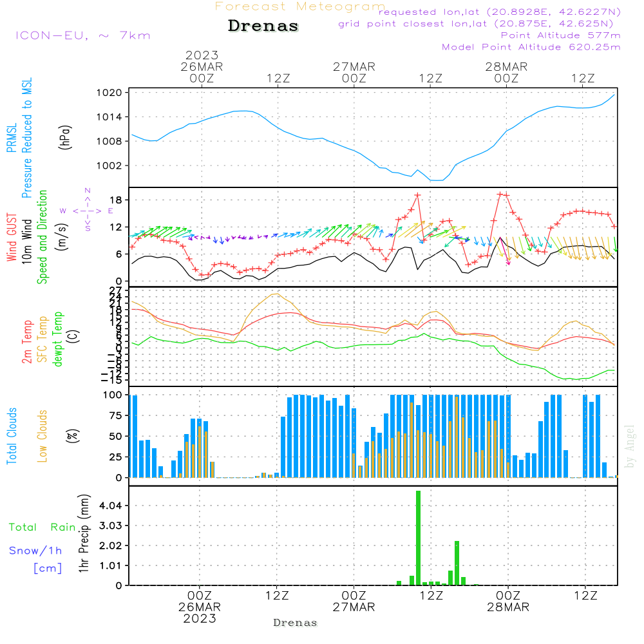Click the '2.02' precipitation axis value

(x=111, y=546)
